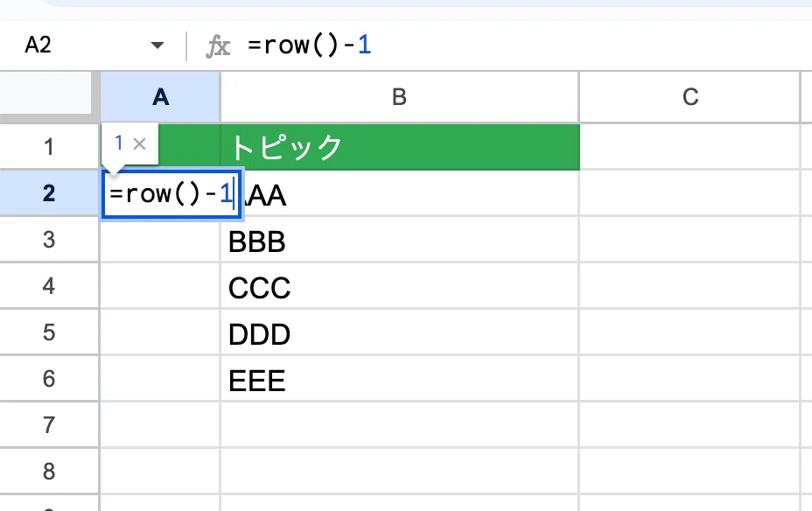
Task: Open the name box dropdown arrow
Action: click(x=157, y=45)
